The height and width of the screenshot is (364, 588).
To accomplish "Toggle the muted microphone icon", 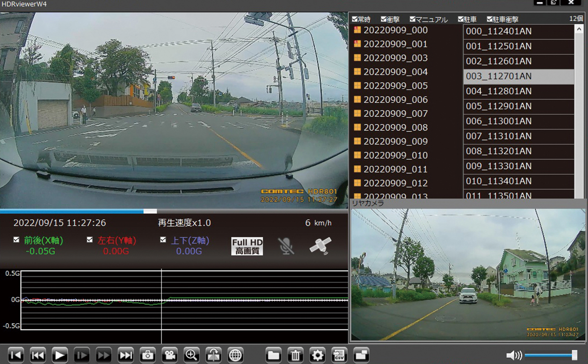I will 285,246.
